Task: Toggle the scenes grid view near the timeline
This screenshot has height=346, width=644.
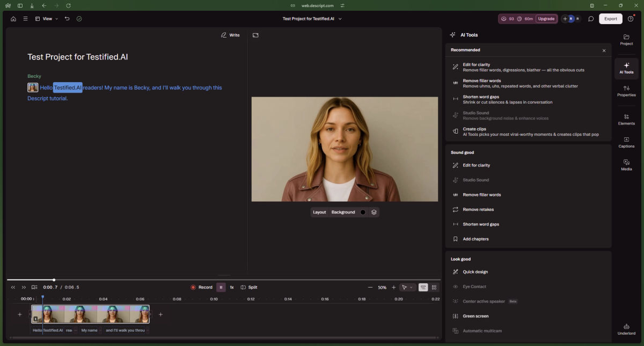Action: tap(434, 287)
